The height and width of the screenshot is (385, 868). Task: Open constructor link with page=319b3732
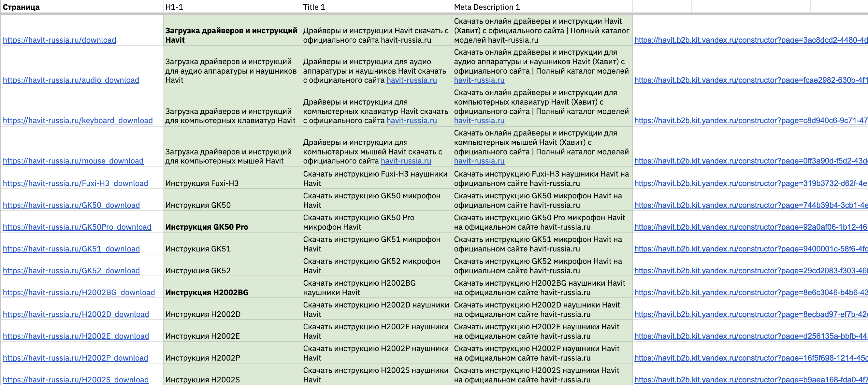click(751, 183)
